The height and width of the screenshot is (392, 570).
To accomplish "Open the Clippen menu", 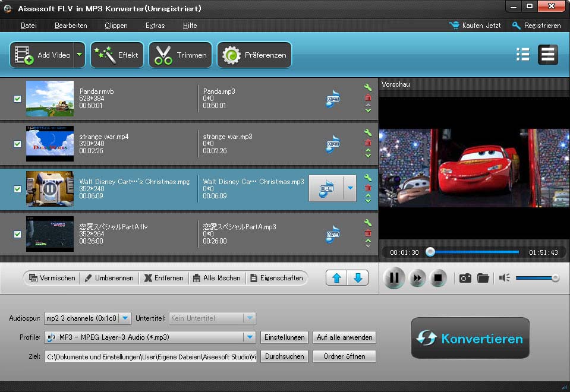I will click(116, 26).
